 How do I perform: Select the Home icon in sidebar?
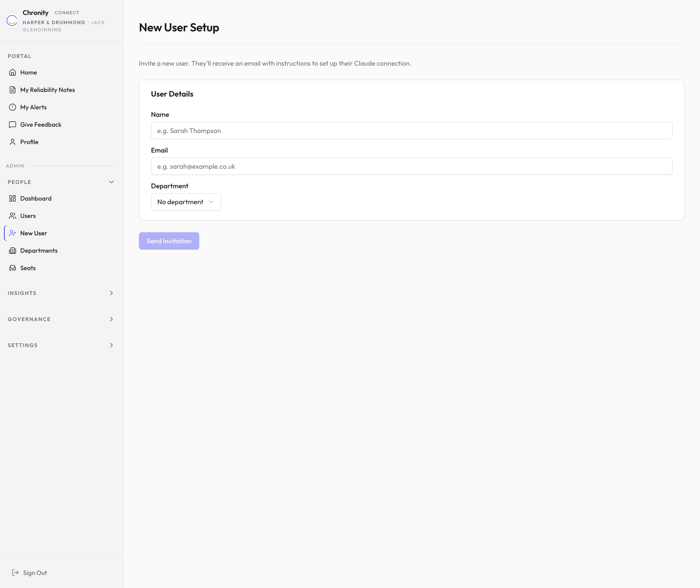click(x=12, y=72)
